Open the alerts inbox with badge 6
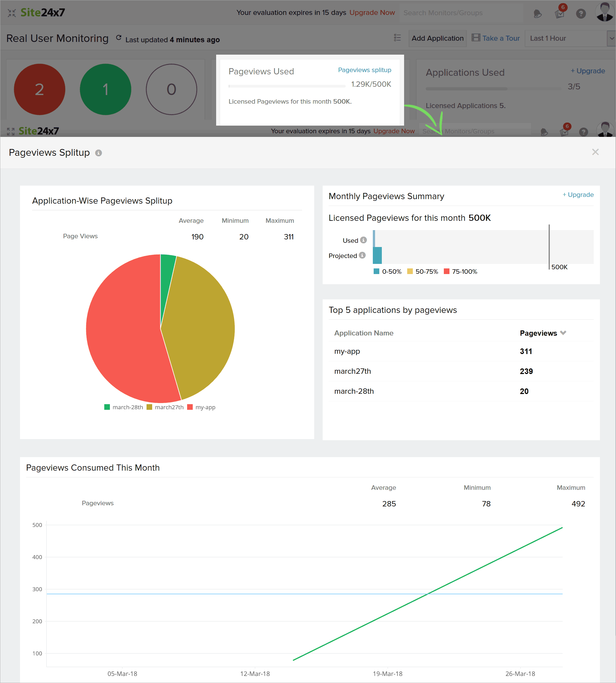This screenshot has height=683, width=616. tap(559, 14)
